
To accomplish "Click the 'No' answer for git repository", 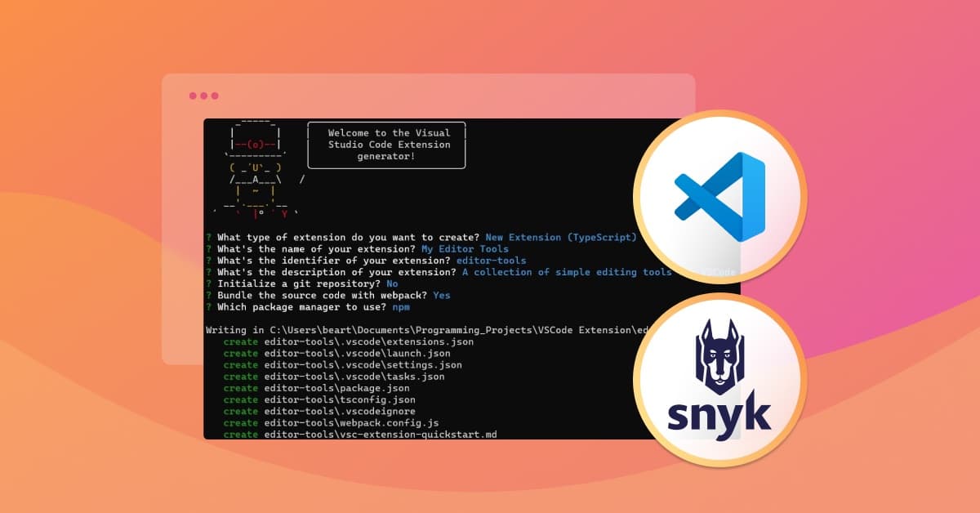I will tap(392, 283).
